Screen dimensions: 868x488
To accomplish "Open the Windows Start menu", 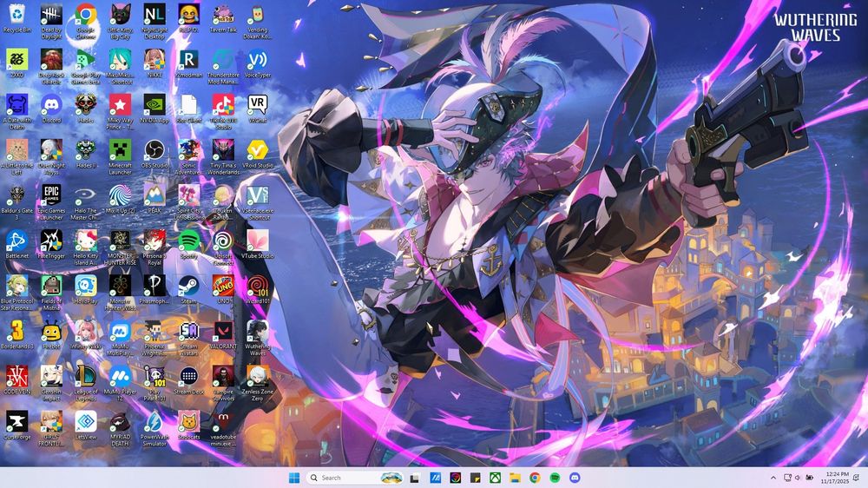I will point(294,478).
